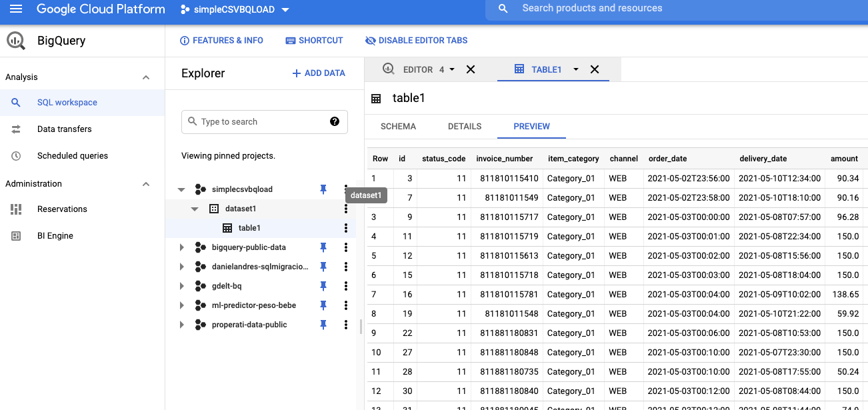This screenshot has height=410, width=868.
Task: Expand the gdelt-bq project
Action: pyautogui.click(x=181, y=286)
